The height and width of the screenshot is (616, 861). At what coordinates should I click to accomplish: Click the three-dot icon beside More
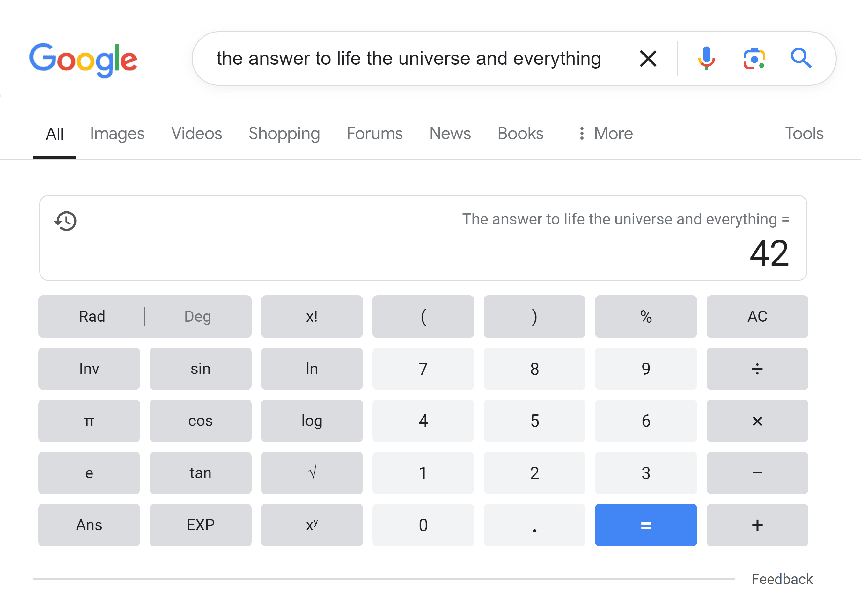[x=582, y=134]
